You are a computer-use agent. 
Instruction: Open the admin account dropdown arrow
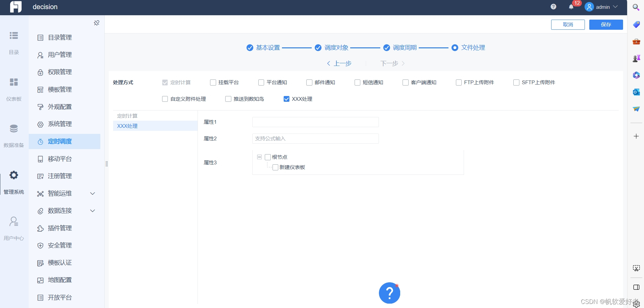tap(615, 7)
